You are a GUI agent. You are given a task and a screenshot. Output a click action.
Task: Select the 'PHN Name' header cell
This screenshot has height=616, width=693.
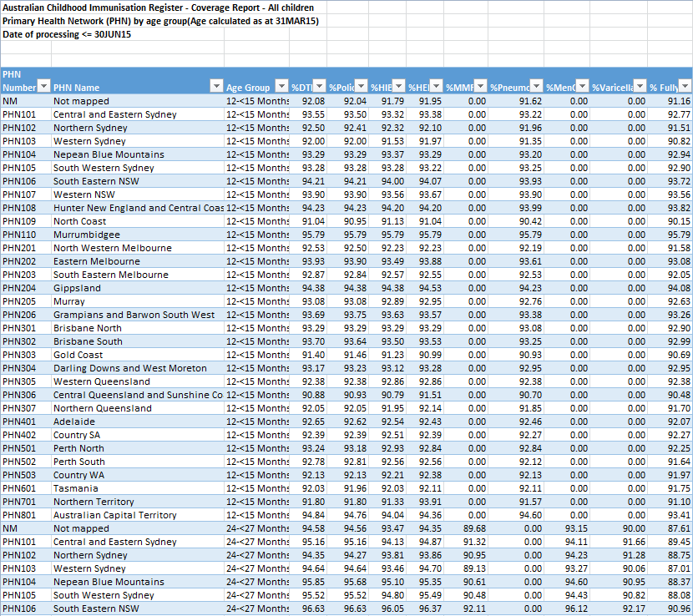point(138,80)
